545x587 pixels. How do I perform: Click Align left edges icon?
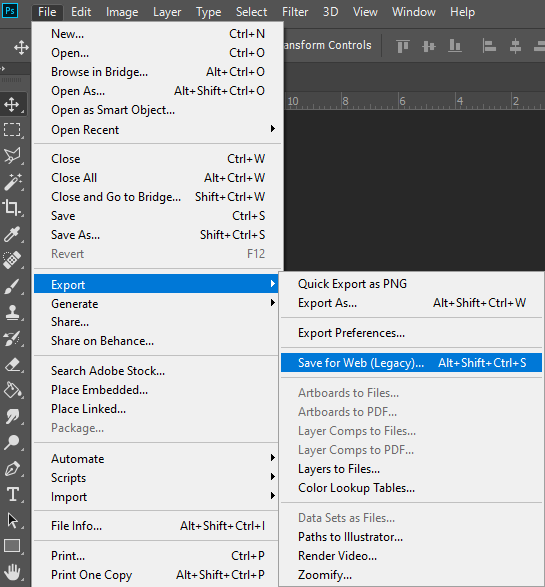(x=489, y=46)
